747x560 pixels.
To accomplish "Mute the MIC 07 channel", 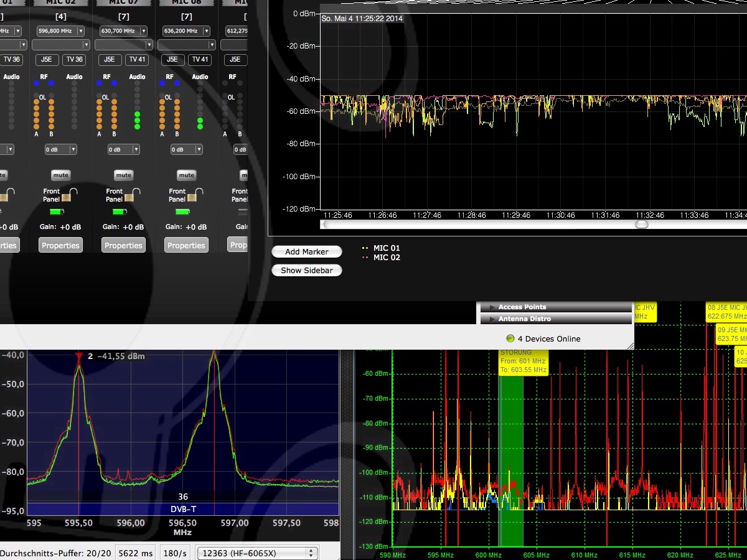I will 123,175.
